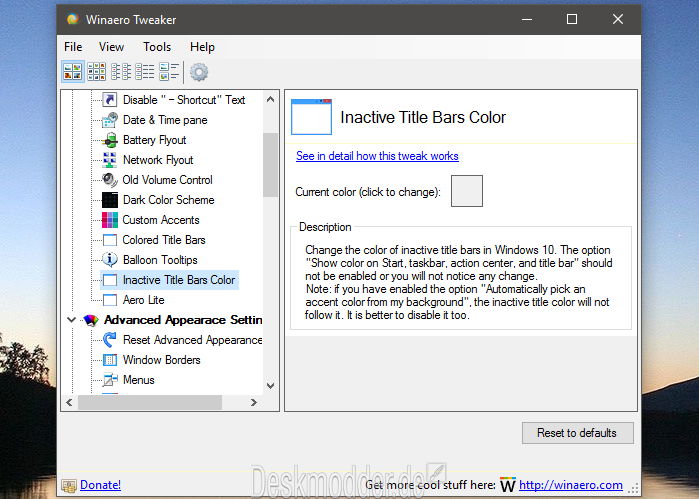
Task: Select 'Balloon Tooltips' entry
Action: (x=160, y=260)
